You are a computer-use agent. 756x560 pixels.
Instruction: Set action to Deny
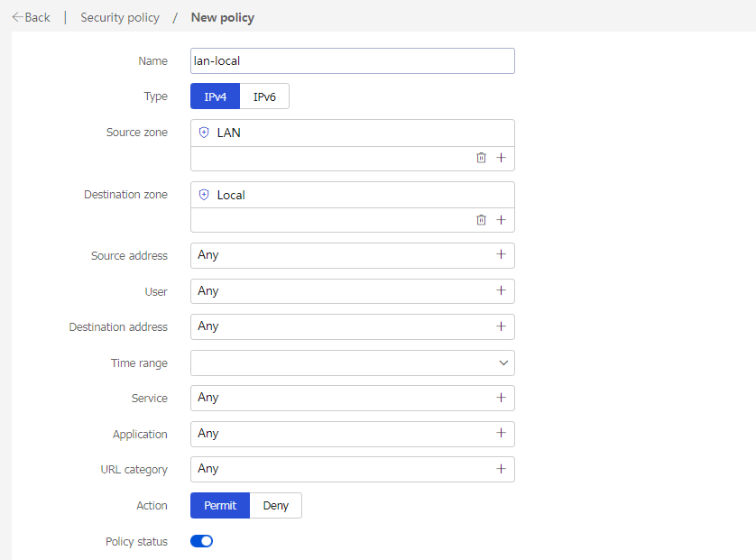(x=276, y=506)
